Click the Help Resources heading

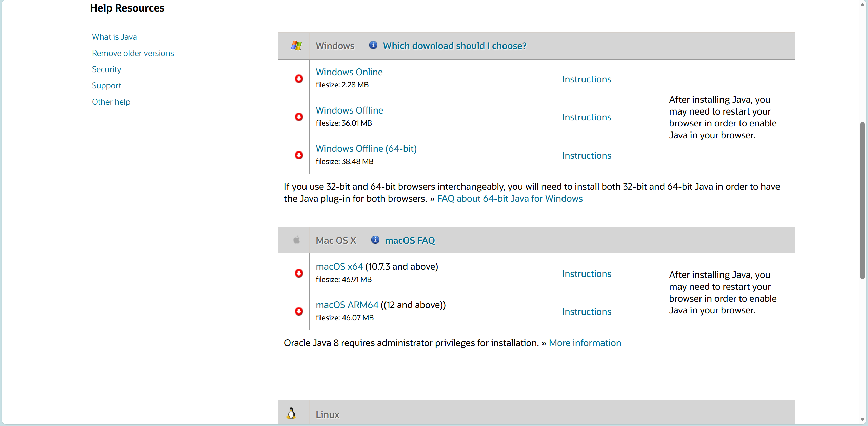(x=127, y=8)
